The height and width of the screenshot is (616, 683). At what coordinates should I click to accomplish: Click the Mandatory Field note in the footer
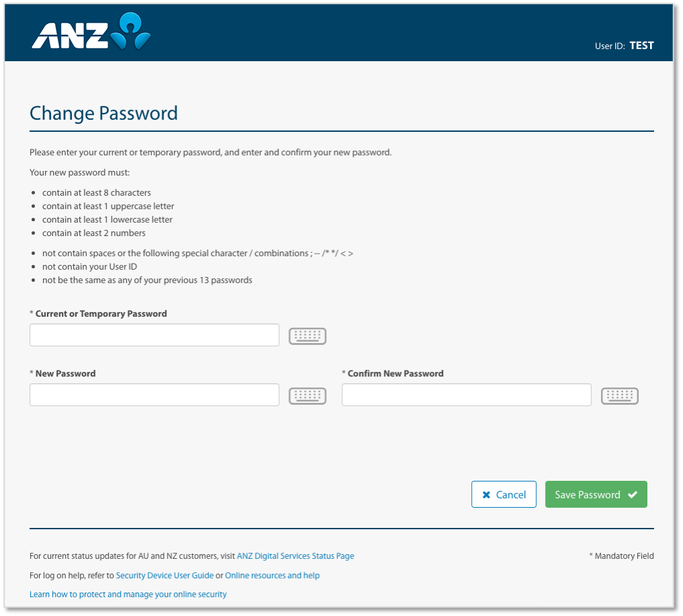(620, 555)
